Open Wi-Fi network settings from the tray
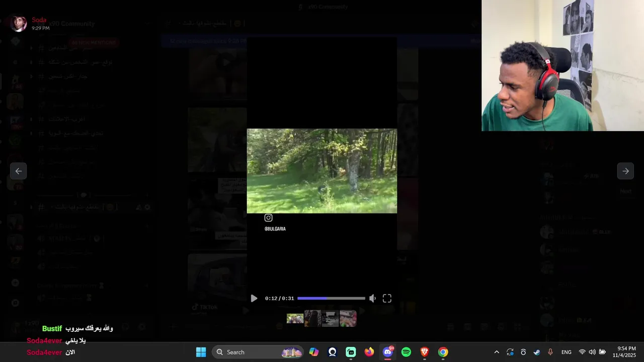 click(x=582, y=352)
